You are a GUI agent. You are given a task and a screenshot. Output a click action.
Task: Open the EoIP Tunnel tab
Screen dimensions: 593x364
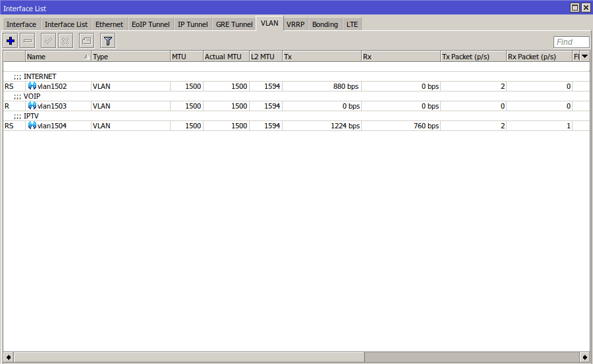150,24
